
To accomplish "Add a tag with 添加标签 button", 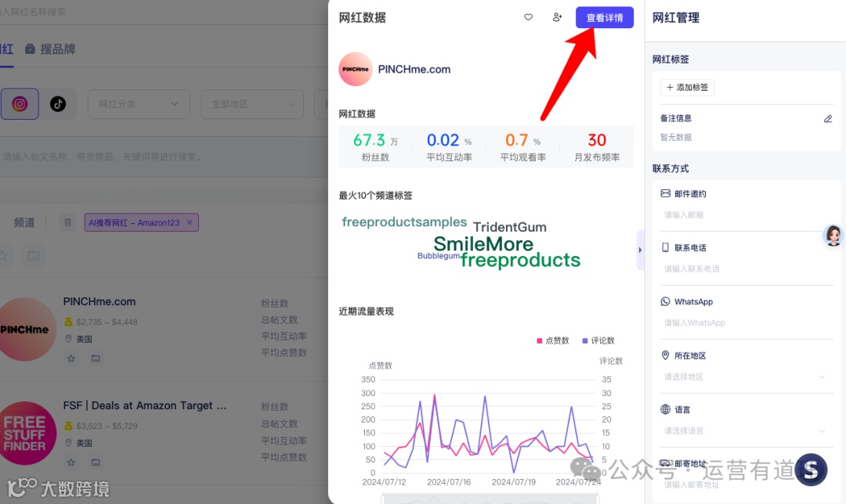I will [687, 88].
